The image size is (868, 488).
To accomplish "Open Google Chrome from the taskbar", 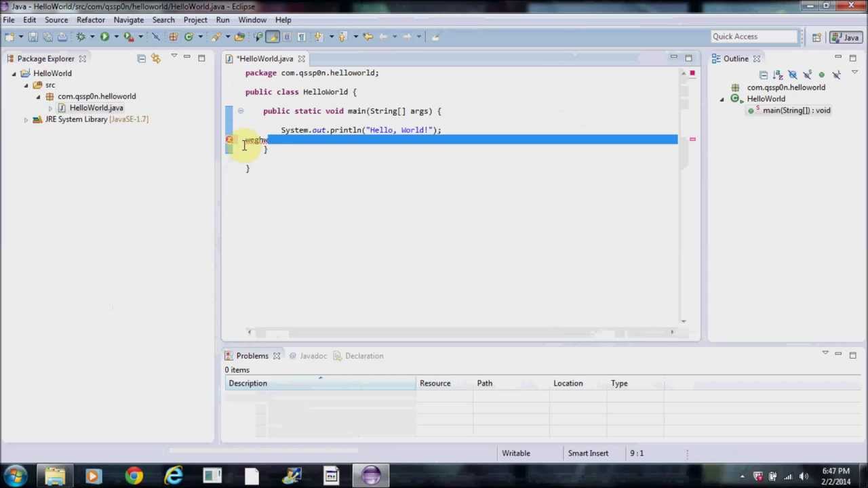I will [134, 476].
